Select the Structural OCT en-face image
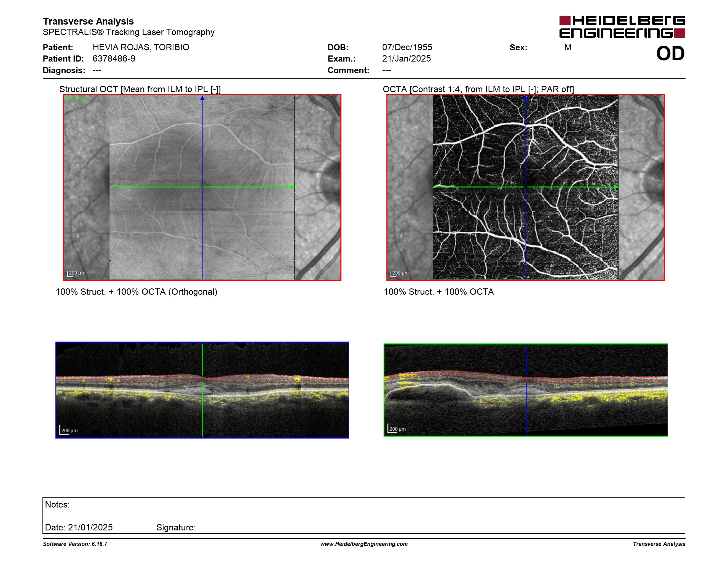The height and width of the screenshot is (563, 728). coord(202,187)
